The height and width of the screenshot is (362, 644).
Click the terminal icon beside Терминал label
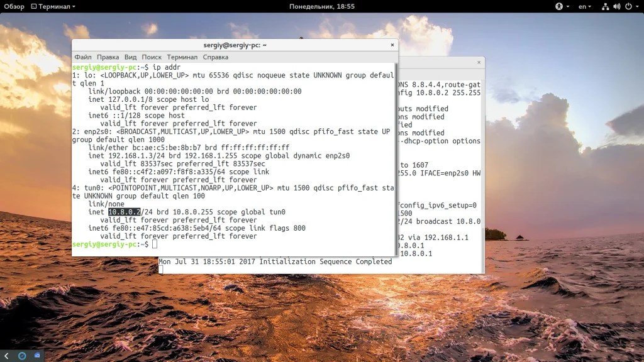34,6
